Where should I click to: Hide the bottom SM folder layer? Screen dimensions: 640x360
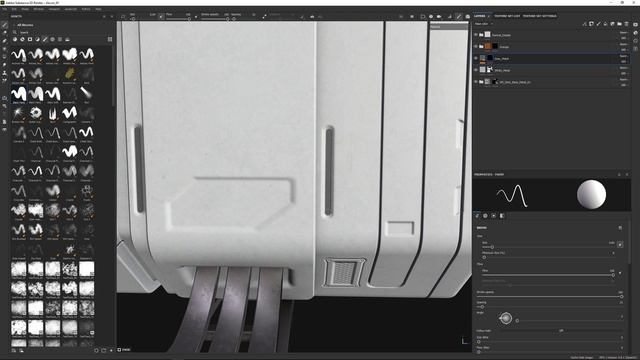click(x=476, y=82)
